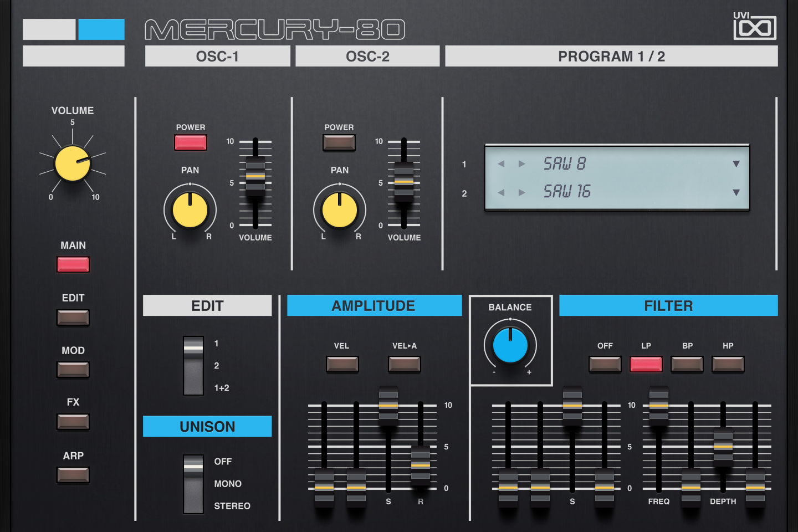Viewport: 798px width, 532px height.
Task: Open the EDIT panel
Action: click(73, 318)
